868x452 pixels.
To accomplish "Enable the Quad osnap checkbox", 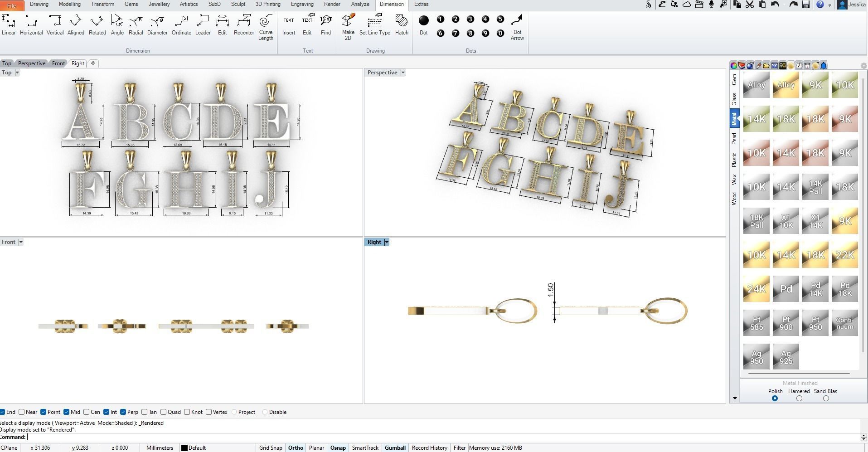I will coord(163,412).
